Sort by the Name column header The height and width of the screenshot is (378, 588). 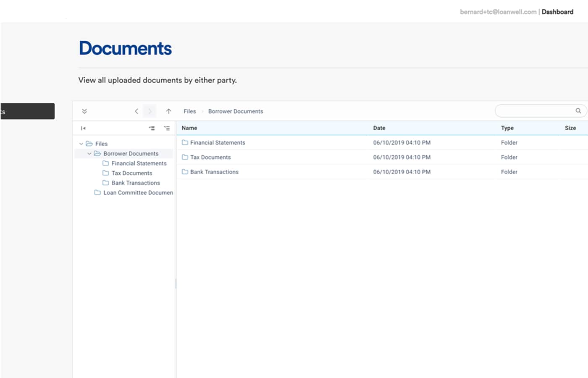pos(189,128)
